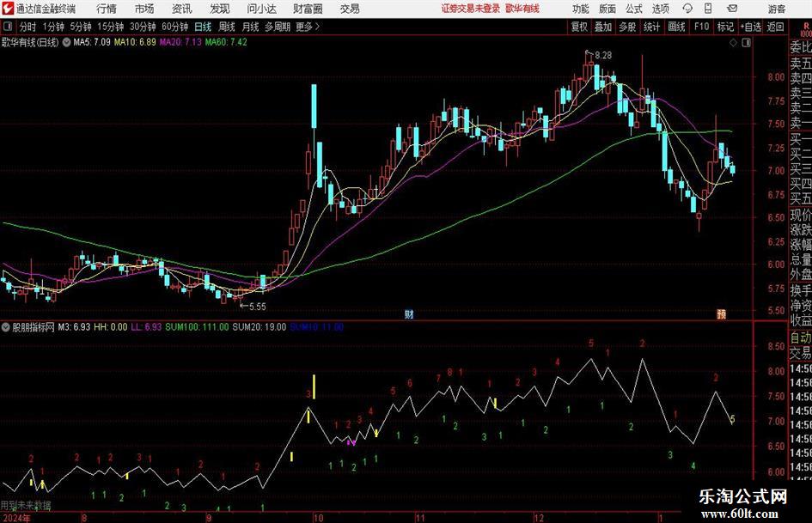Click the 统计 statistics button
812x523 pixels.
(651, 27)
